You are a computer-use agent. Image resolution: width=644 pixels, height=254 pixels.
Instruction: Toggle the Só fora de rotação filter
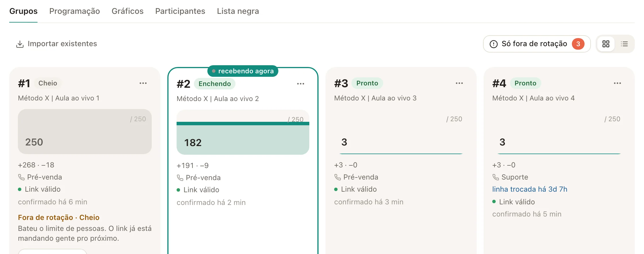tap(537, 44)
